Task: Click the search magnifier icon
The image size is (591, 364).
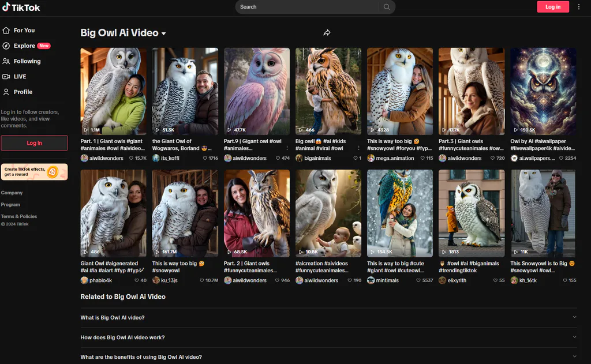Action: [386, 7]
